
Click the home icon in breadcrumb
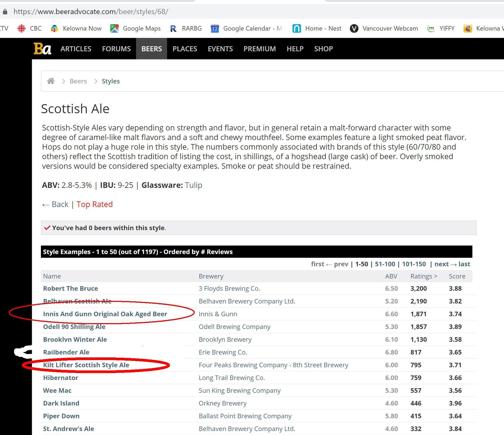(x=51, y=81)
